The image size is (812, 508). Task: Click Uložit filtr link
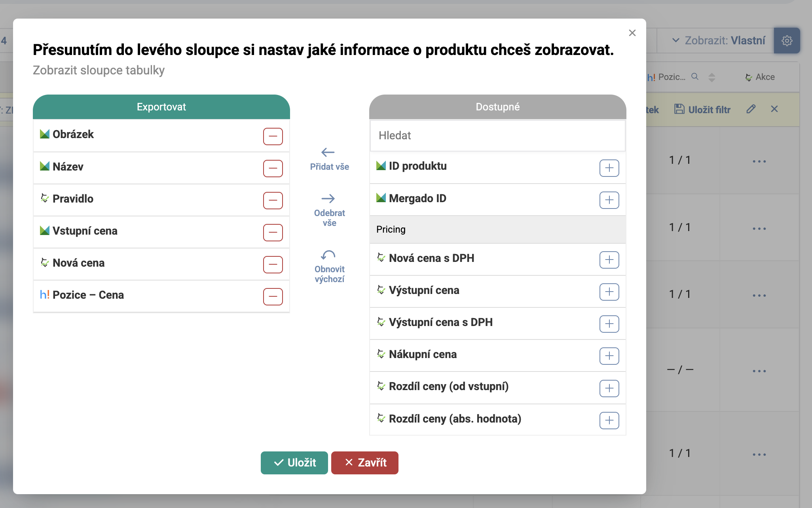point(702,110)
